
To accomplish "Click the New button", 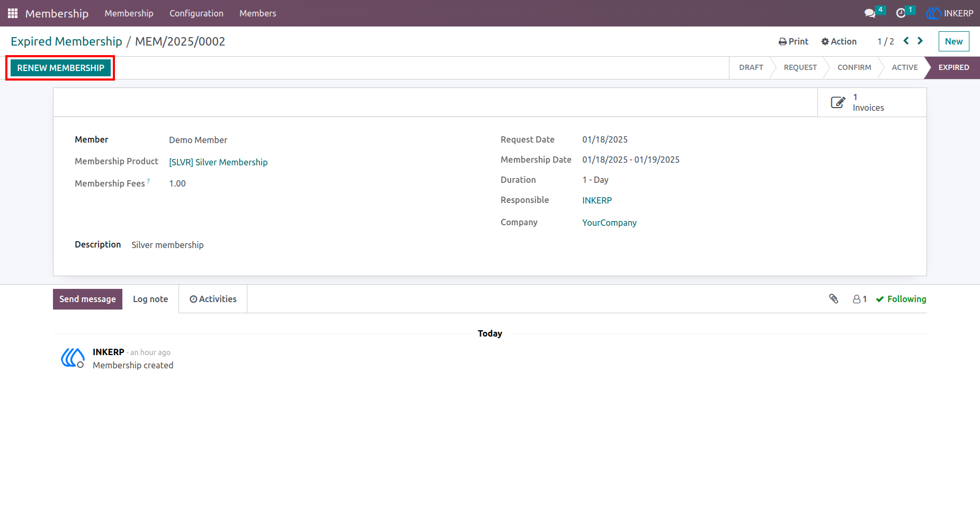I will click(x=954, y=41).
